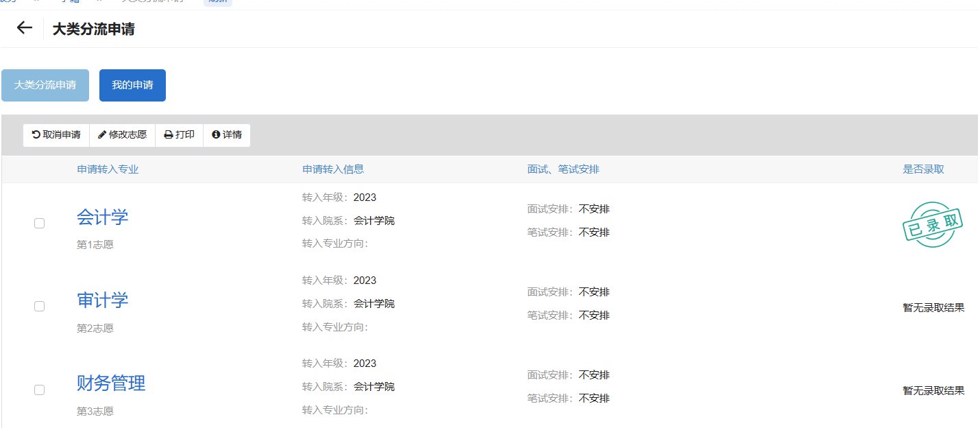
Task: Click 是否录取 column header
Action: point(923,169)
